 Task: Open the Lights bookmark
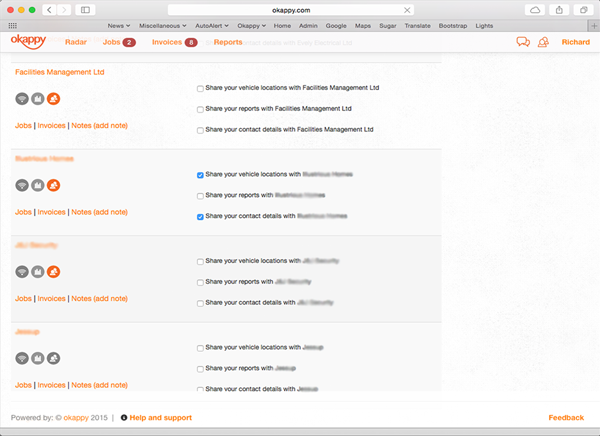pos(484,26)
